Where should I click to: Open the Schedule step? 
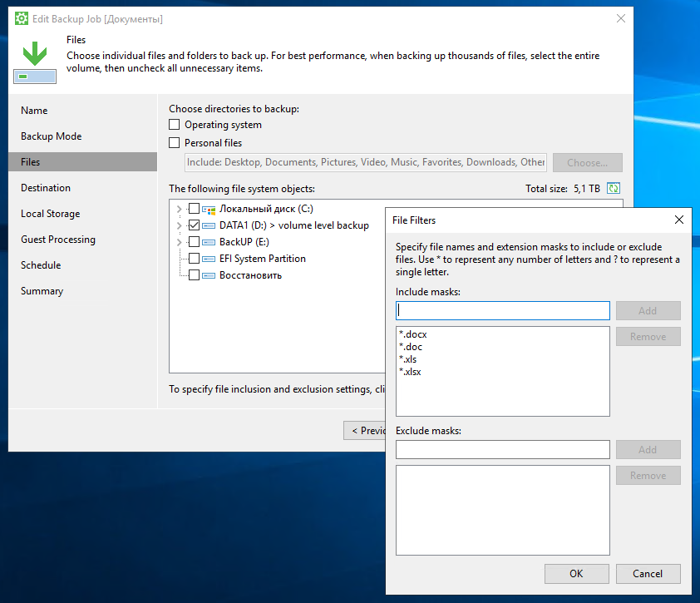82,264
